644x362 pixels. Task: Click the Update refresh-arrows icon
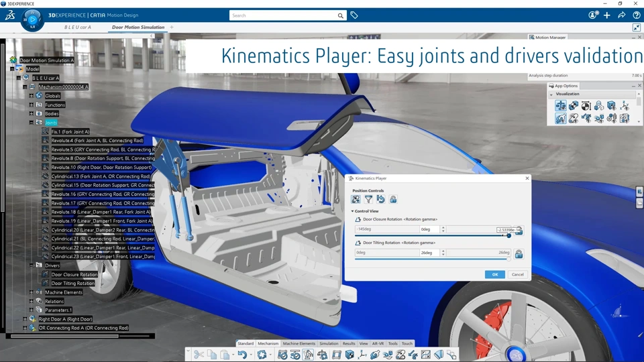(262, 355)
